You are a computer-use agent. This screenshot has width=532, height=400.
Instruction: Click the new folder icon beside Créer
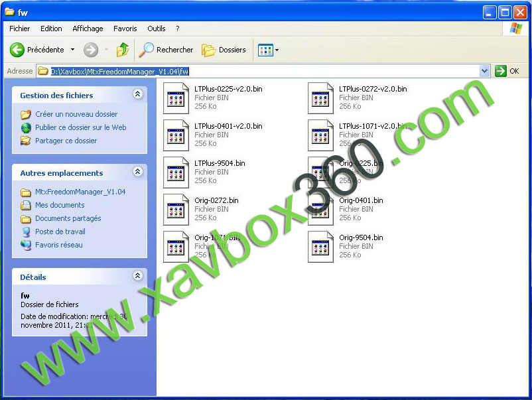tap(26, 115)
